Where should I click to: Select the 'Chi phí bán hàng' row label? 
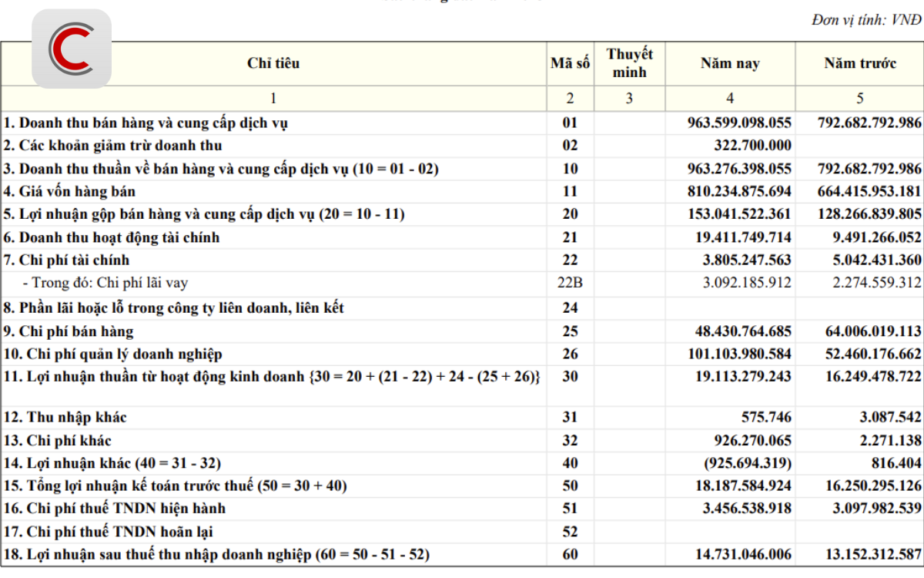(68, 331)
